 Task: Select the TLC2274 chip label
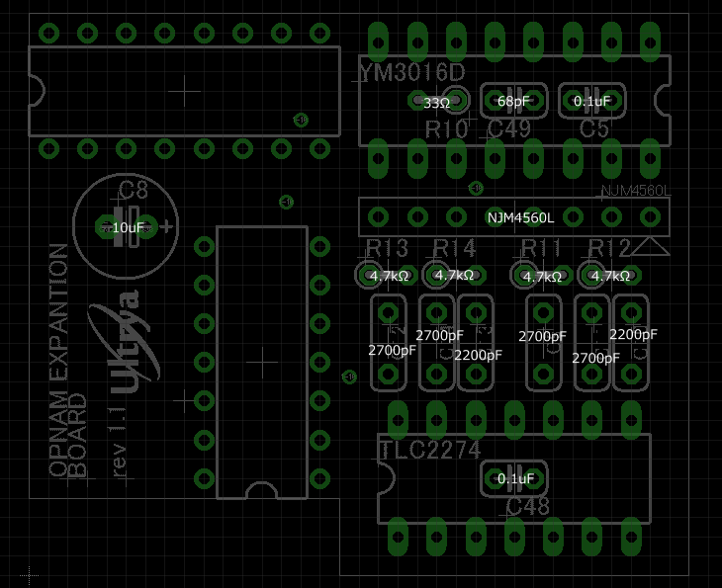click(429, 450)
